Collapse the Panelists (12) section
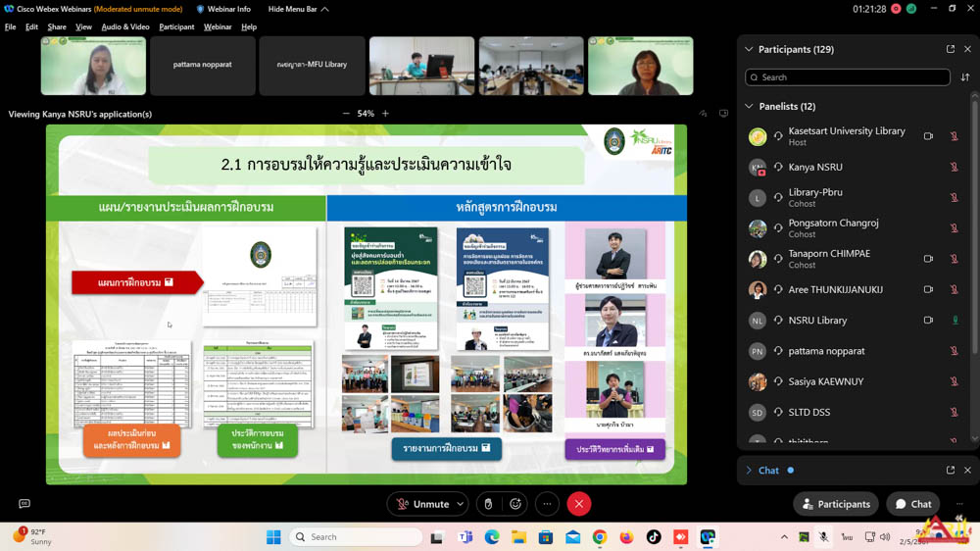 (749, 106)
